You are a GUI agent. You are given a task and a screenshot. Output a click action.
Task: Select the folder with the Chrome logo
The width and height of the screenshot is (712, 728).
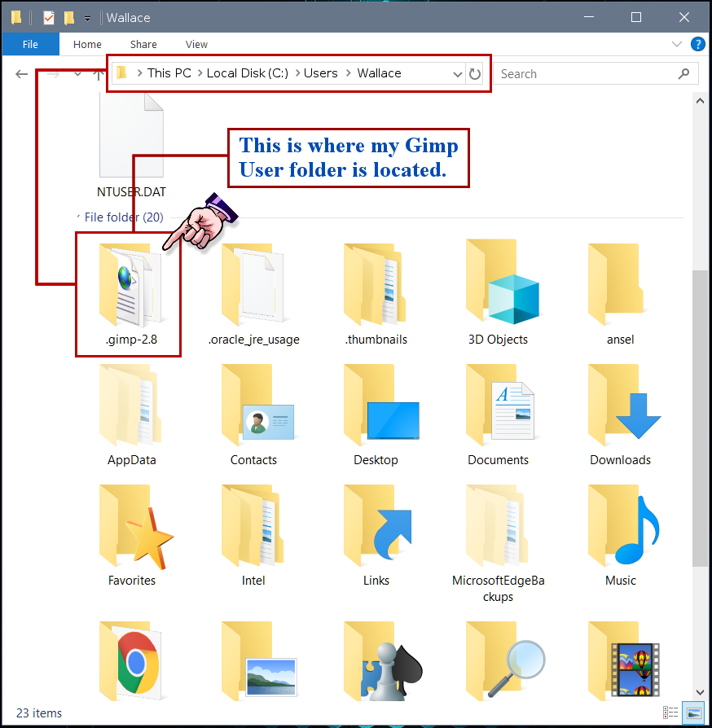pyautogui.click(x=131, y=661)
